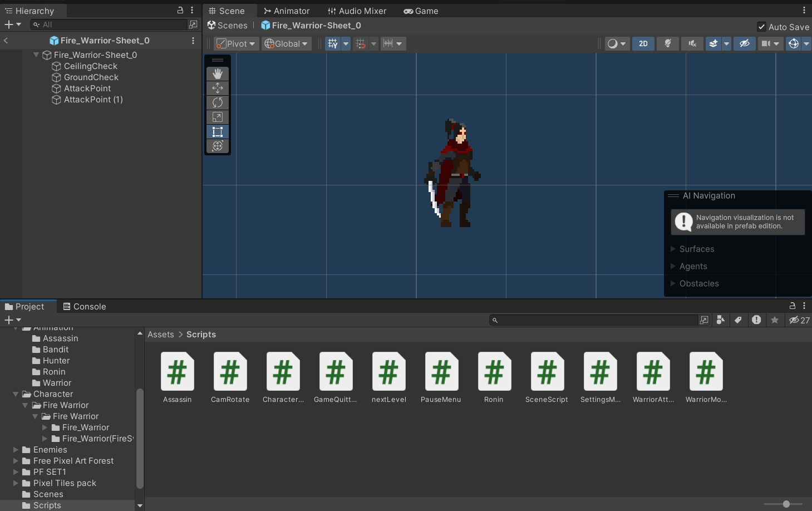
Task: Switch to the Game tab
Action: pos(421,11)
